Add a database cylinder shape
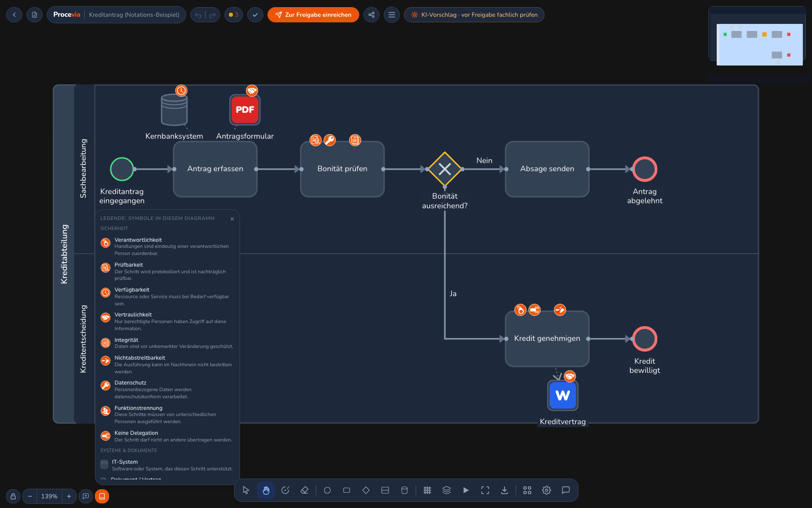 pyautogui.click(x=404, y=490)
